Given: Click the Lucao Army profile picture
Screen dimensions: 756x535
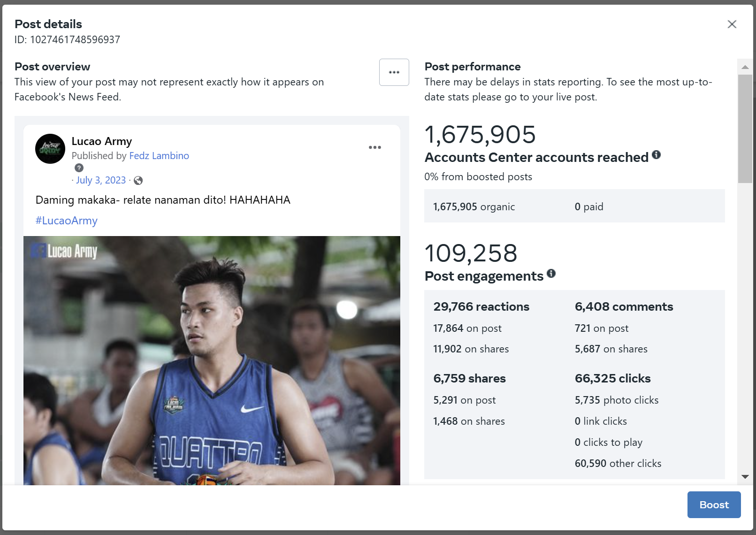Looking at the screenshot, I should pos(50,149).
